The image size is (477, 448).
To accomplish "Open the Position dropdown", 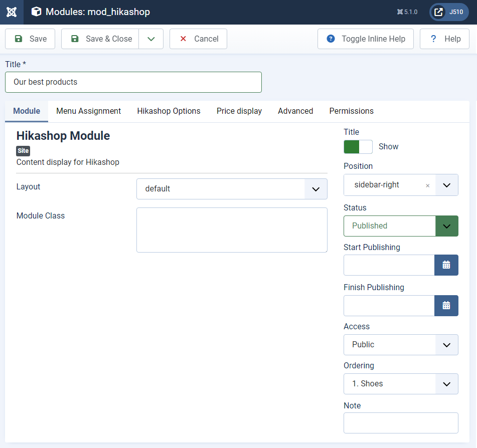I will [446, 185].
